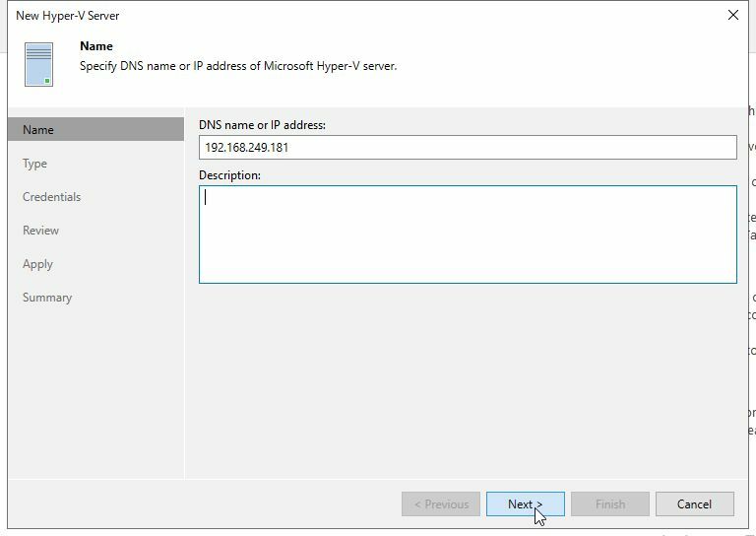Click the background window at right edge
The image size is (756, 536).
751,296
